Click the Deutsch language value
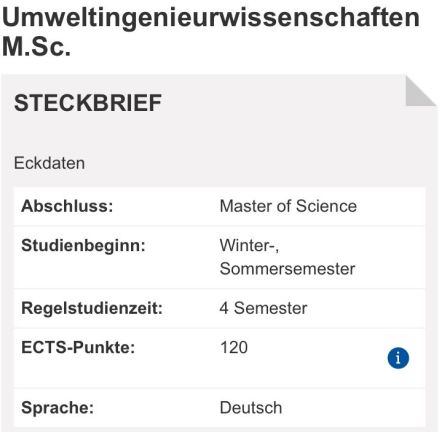The width and height of the screenshot is (444, 432). tap(251, 407)
